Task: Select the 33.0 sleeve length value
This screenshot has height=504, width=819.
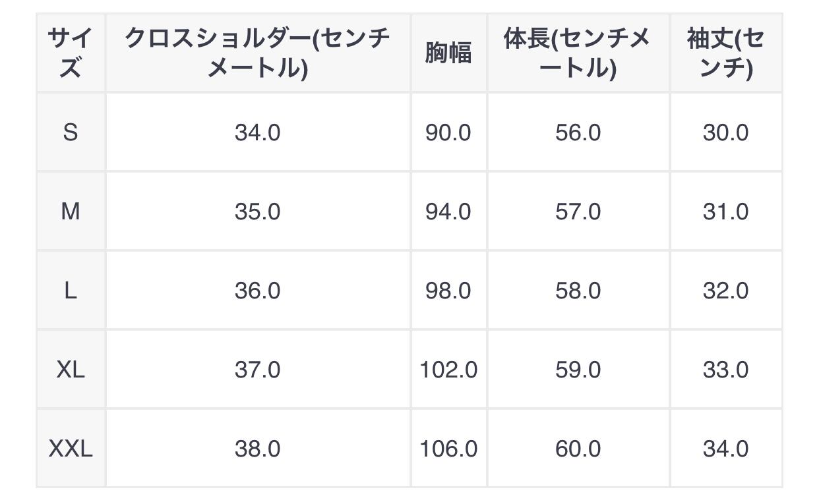Action: [x=725, y=370]
